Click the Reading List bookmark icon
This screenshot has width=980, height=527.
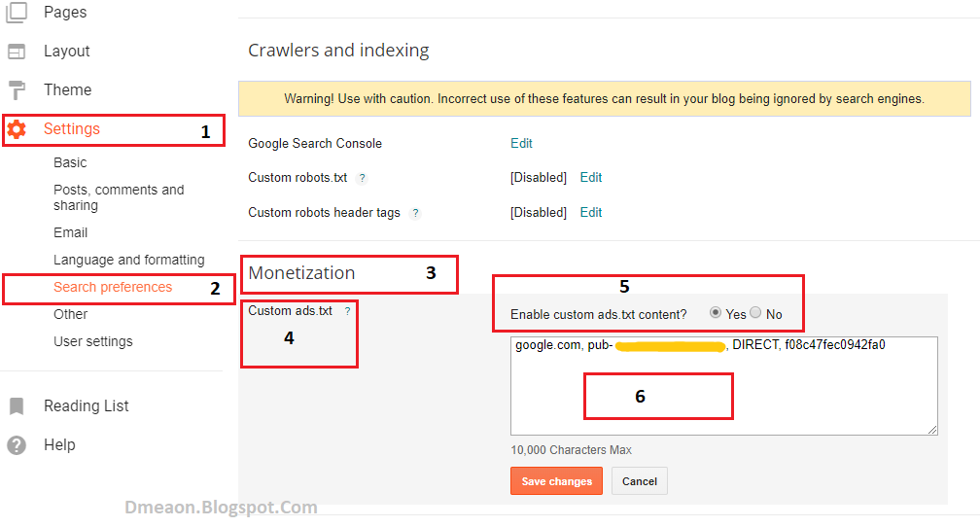coord(17,406)
